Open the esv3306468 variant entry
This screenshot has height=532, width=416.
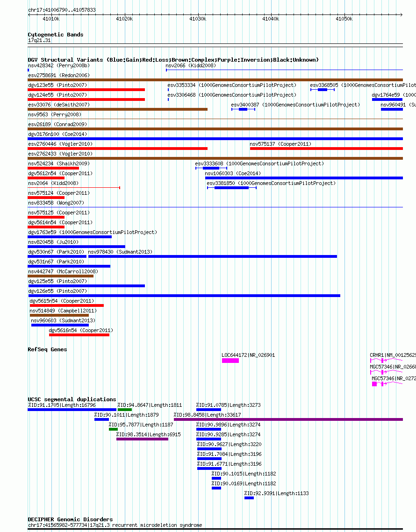[232, 95]
